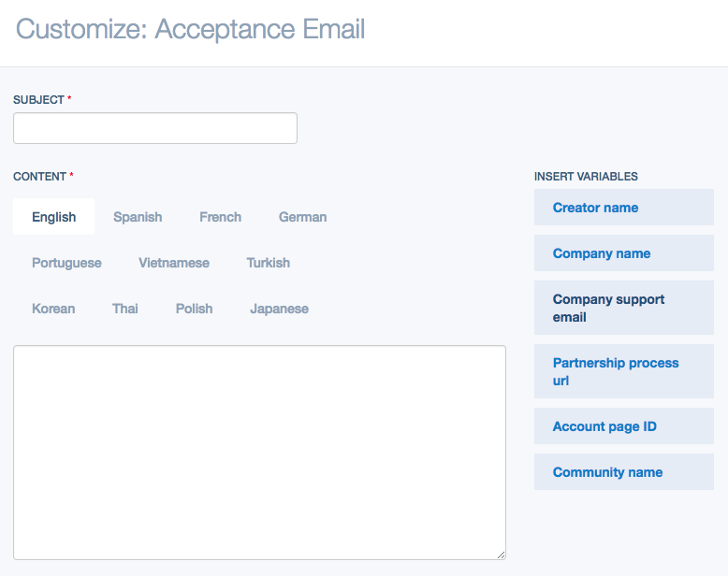
Task: Switch to the Korean tab
Action: click(x=53, y=309)
